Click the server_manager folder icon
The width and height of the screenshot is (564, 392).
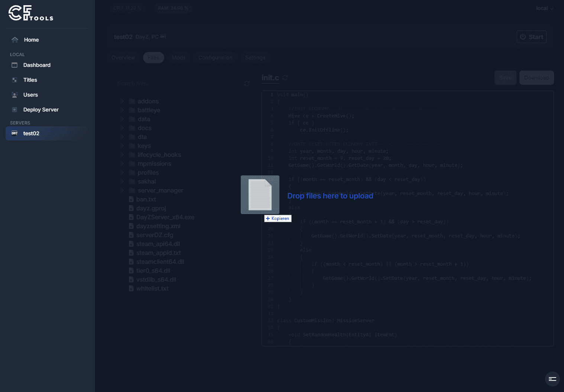pos(132,190)
